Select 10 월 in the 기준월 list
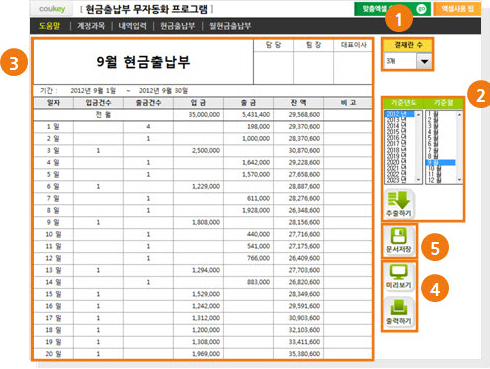490x369 pixels. (441, 168)
